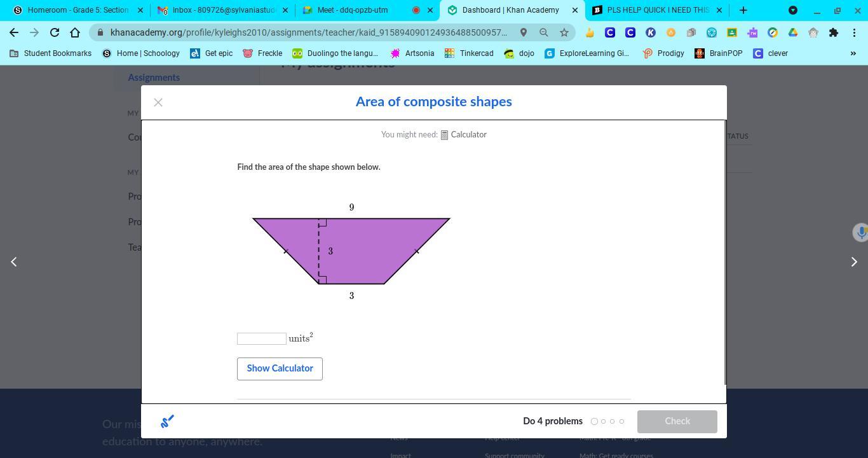This screenshot has height=458, width=868.
Task: Go forward to the next page
Action: [34, 32]
